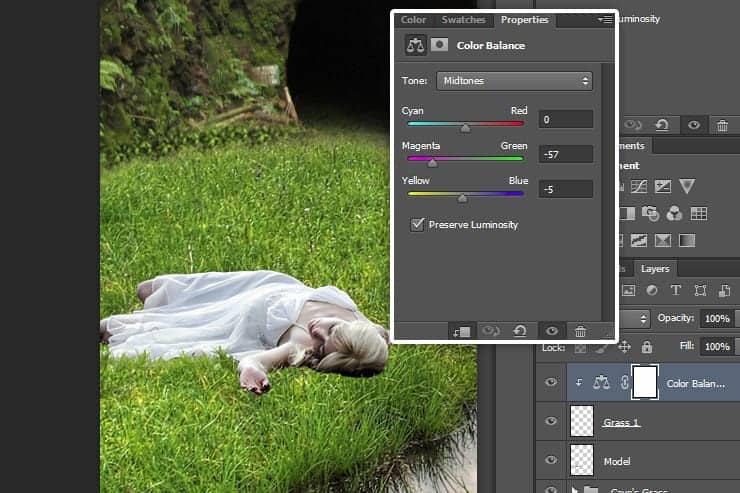Click the Fill 100% field
The image size is (740, 493).
[717, 346]
